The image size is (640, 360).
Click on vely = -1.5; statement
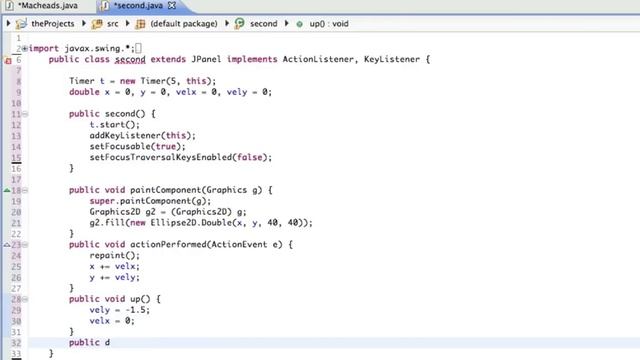[x=120, y=310]
